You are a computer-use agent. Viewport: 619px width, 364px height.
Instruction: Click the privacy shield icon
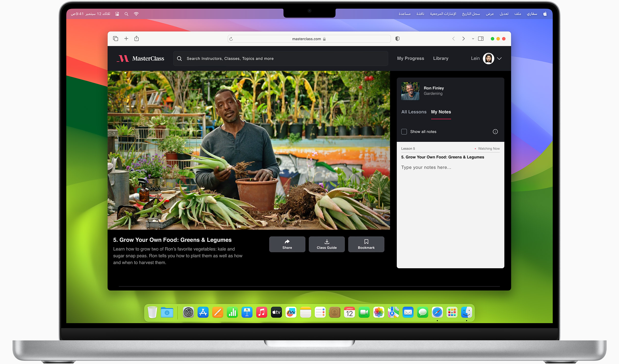[397, 38]
